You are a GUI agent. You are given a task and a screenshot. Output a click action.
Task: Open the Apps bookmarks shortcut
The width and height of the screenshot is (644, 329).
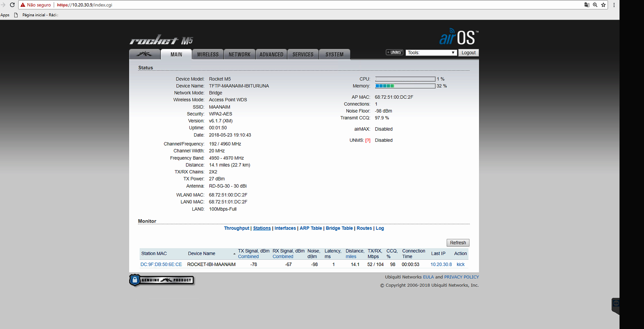tap(5, 15)
